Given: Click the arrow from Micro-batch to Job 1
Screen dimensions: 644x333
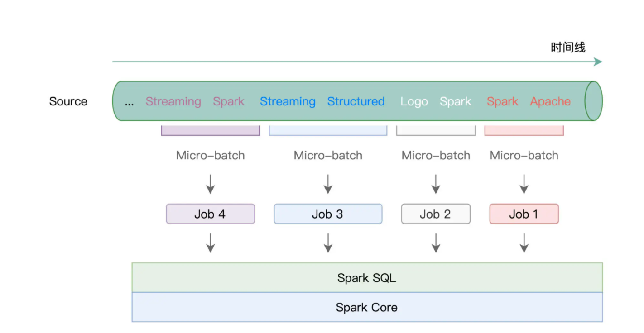Looking at the screenshot, I should 524,184.
